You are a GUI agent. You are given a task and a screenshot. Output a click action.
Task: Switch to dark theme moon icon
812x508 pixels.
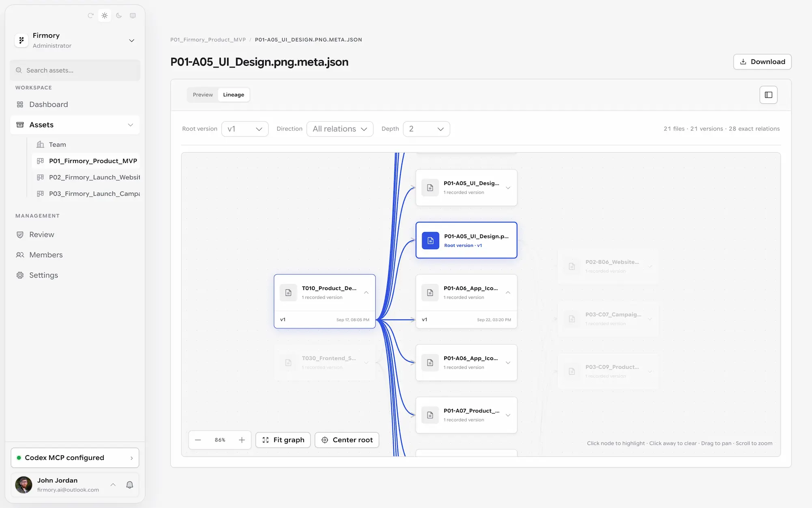[x=119, y=15]
